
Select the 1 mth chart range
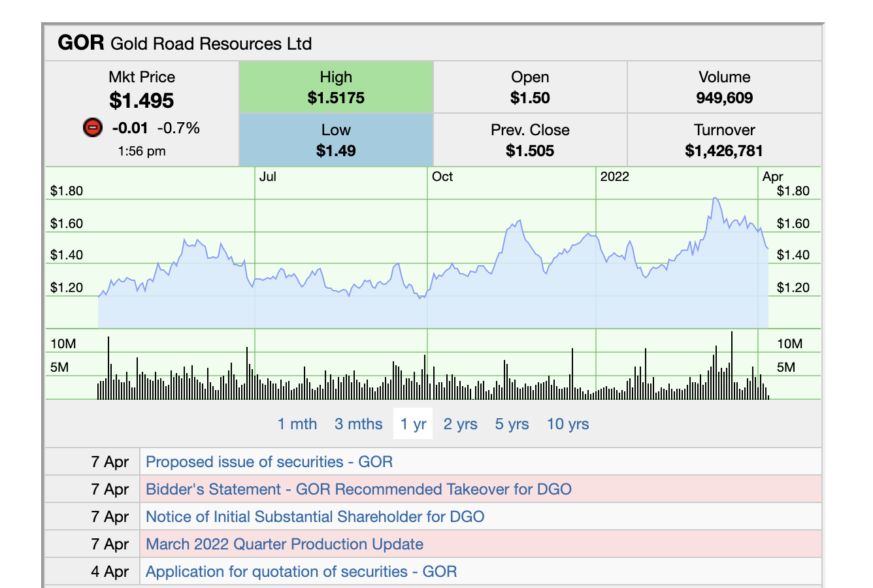point(297,424)
